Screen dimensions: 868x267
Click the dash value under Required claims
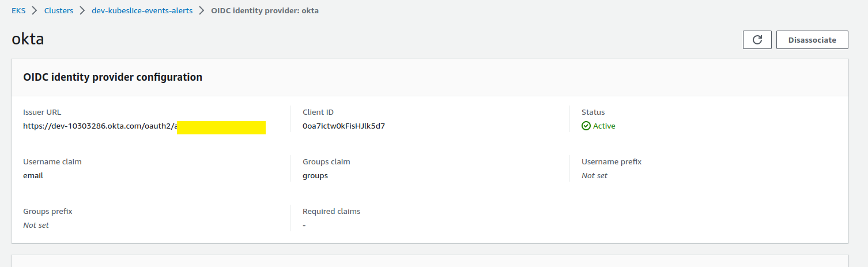(304, 225)
